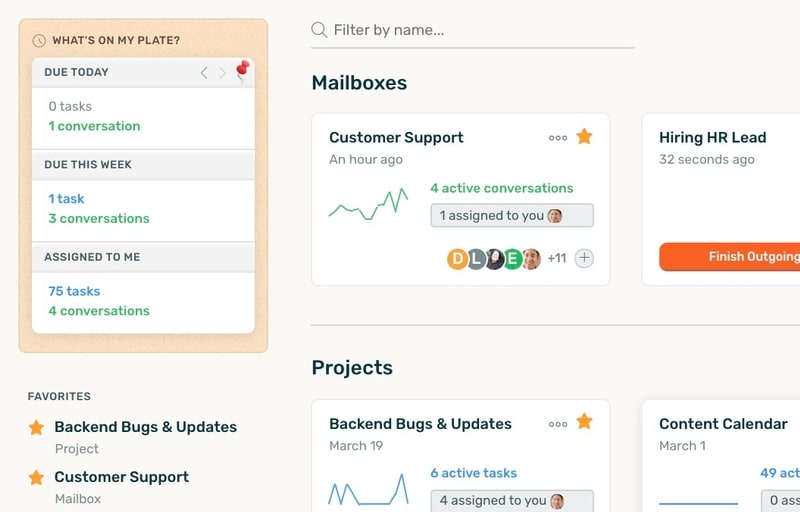Click the 0 tasks text under Due Today

(70, 107)
